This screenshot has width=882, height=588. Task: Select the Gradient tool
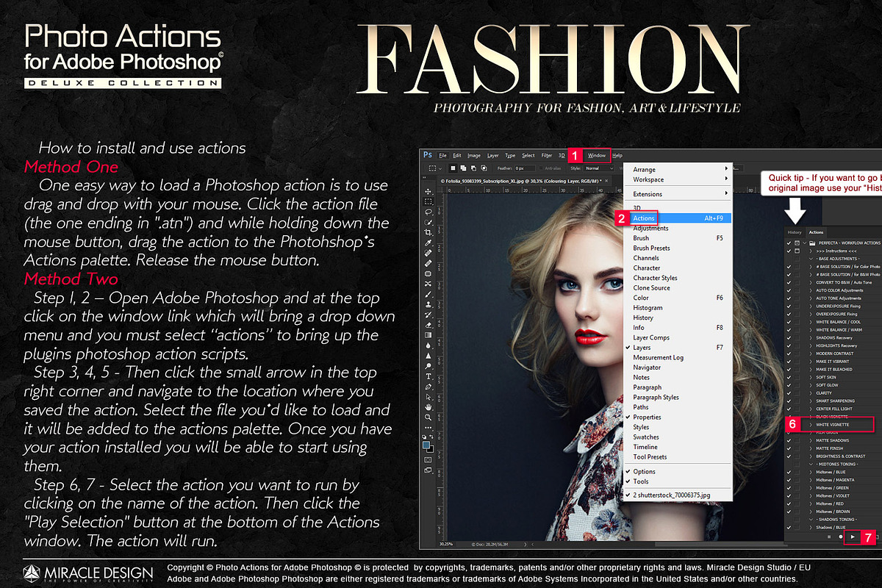[x=428, y=334]
